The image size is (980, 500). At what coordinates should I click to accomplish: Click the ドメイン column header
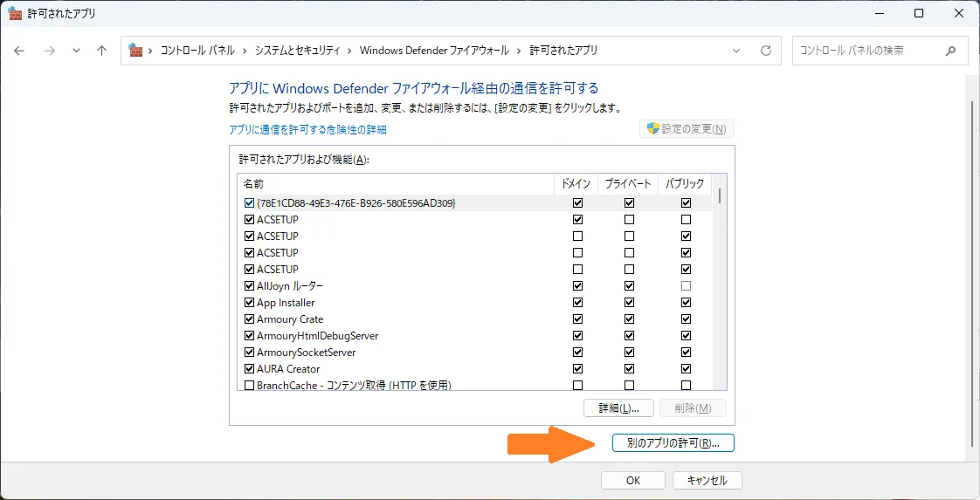(x=576, y=183)
